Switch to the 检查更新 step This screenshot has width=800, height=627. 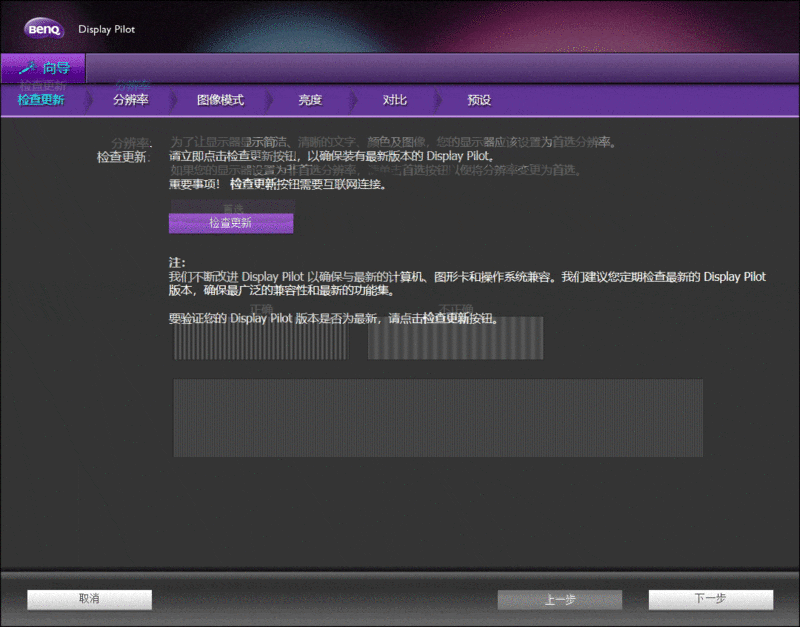[x=42, y=100]
